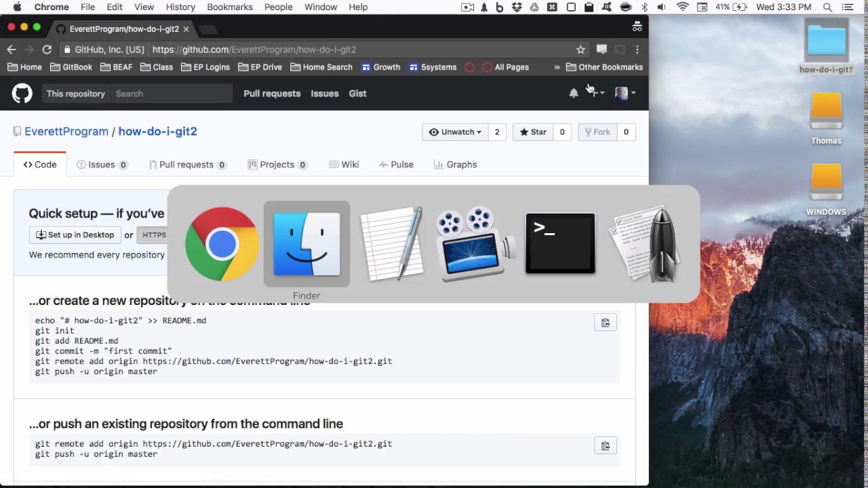Copy the push-existing-repository commands to clipboard
This screenshot has height=488, width=868.
[x=606, y=446]
